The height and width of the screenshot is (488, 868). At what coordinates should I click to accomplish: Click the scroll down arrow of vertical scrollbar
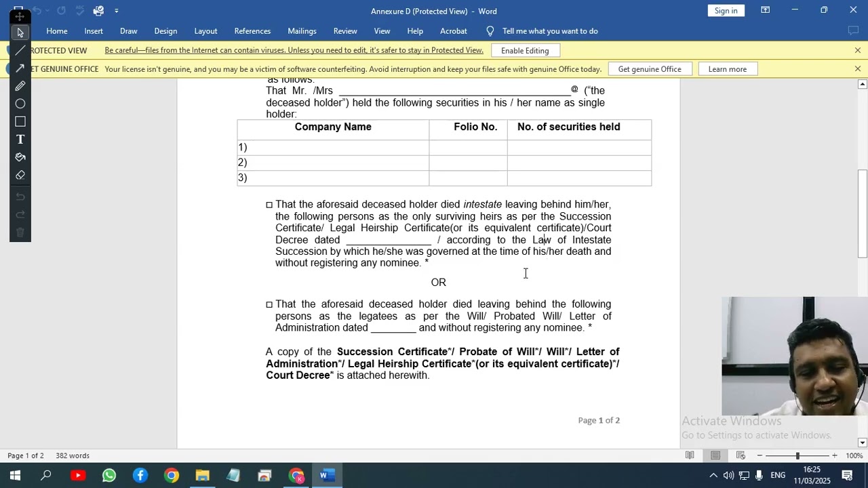tap(863, 443)
